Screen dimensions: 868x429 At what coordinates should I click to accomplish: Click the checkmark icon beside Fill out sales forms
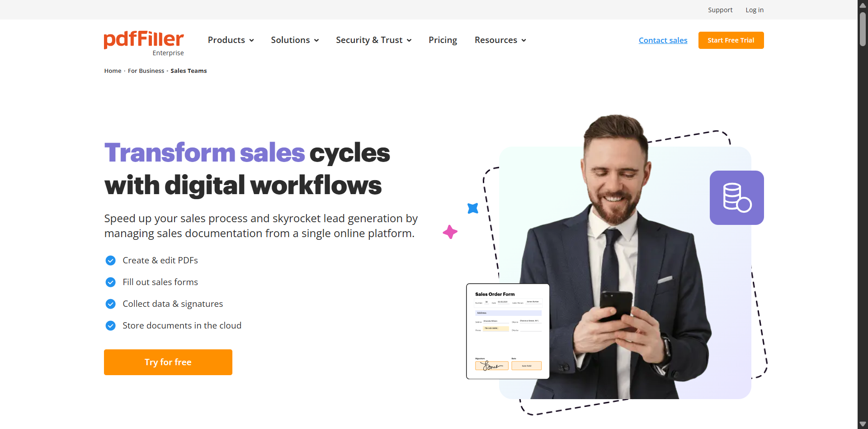(x=110, y=282)
